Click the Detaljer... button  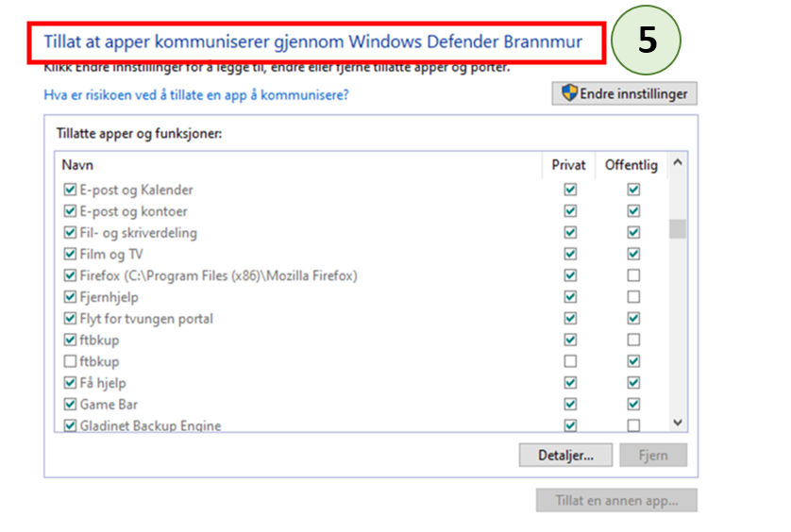(x=565, y=456)
